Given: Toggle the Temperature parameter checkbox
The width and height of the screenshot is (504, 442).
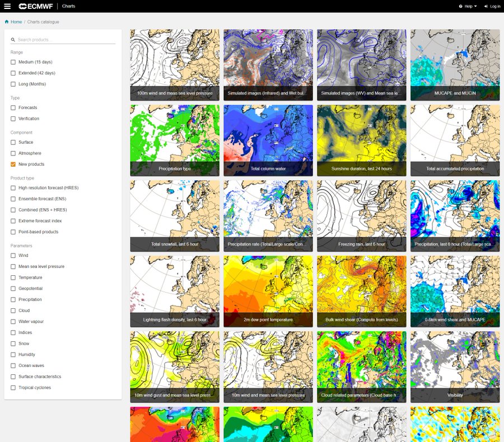Looking at the screenshot, I should [x=13, y=278].
